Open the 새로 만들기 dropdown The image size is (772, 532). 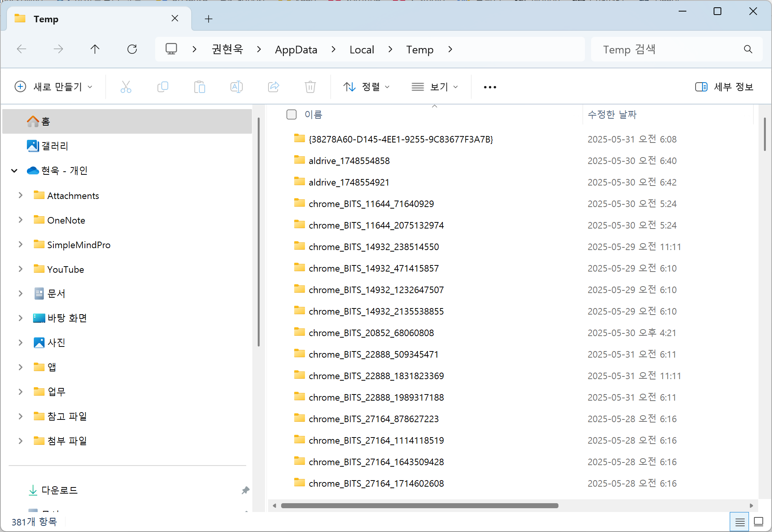53,87
